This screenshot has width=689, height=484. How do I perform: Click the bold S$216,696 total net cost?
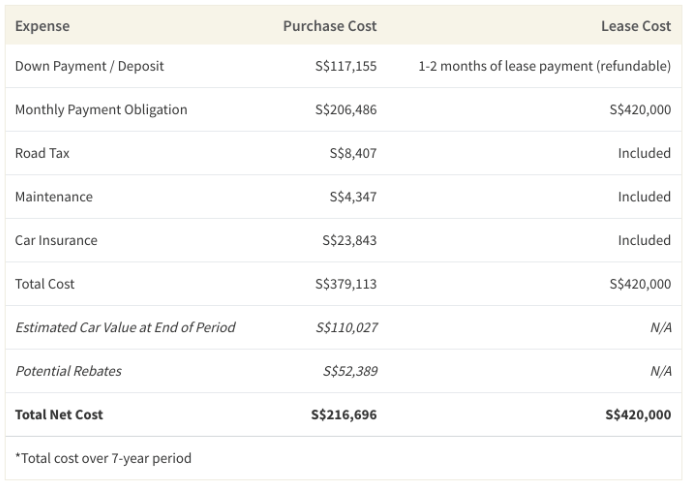click(x=344, y=414)
